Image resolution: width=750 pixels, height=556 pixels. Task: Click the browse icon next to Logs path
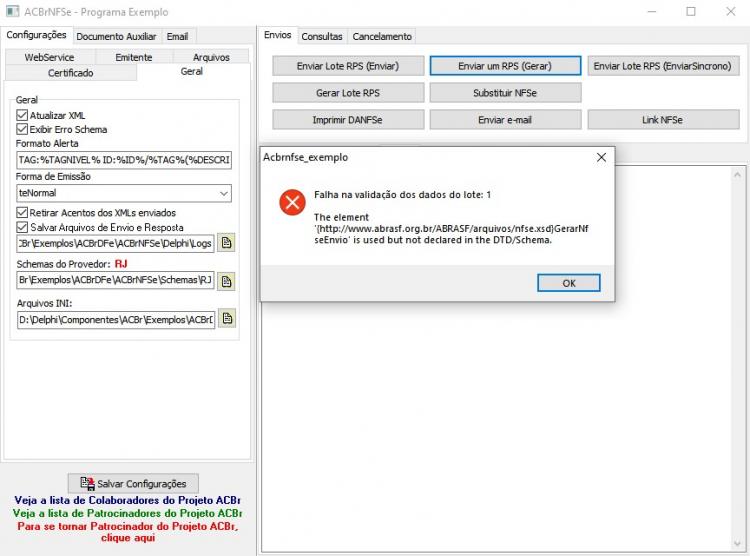[226, 243]
